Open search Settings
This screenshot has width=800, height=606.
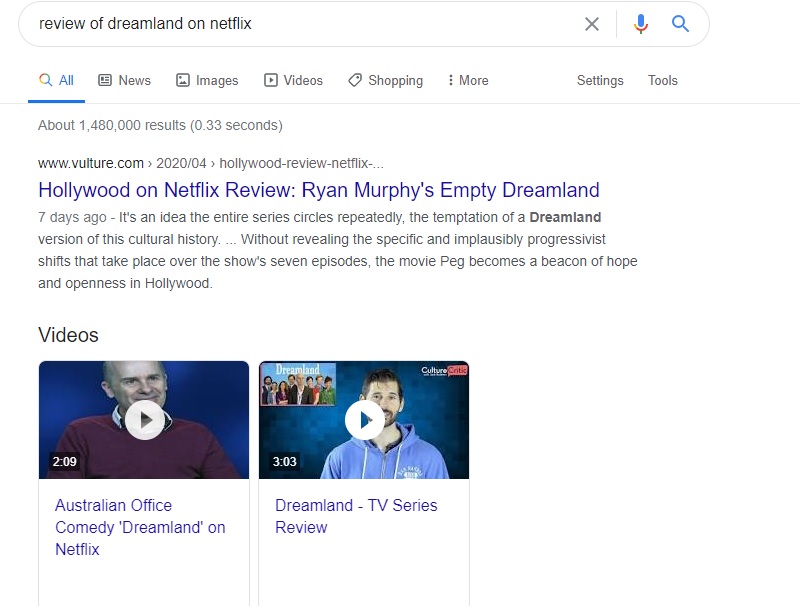pos(600,81)
